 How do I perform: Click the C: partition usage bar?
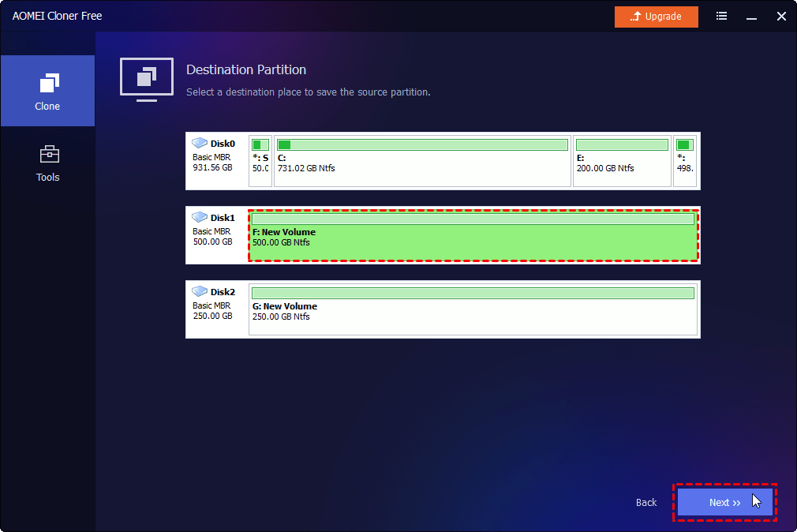tap(422, 145)
